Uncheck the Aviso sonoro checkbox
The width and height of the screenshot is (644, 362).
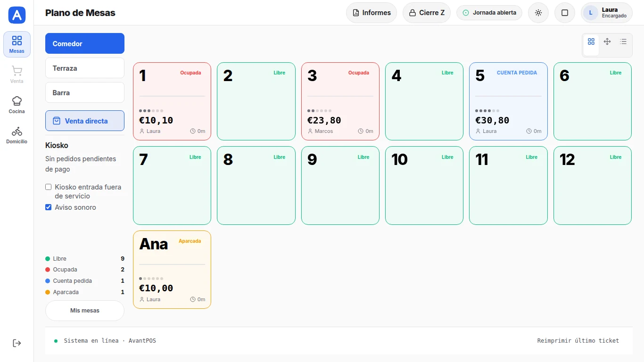point(48,207)
